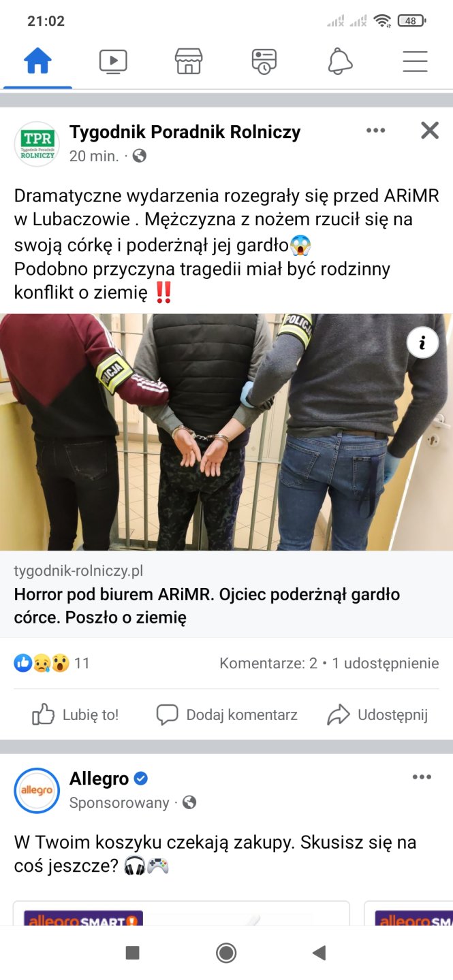Expand options for Allegro sponsored post
This screenshot has height=980, width=453.
(x=422, y=777)
